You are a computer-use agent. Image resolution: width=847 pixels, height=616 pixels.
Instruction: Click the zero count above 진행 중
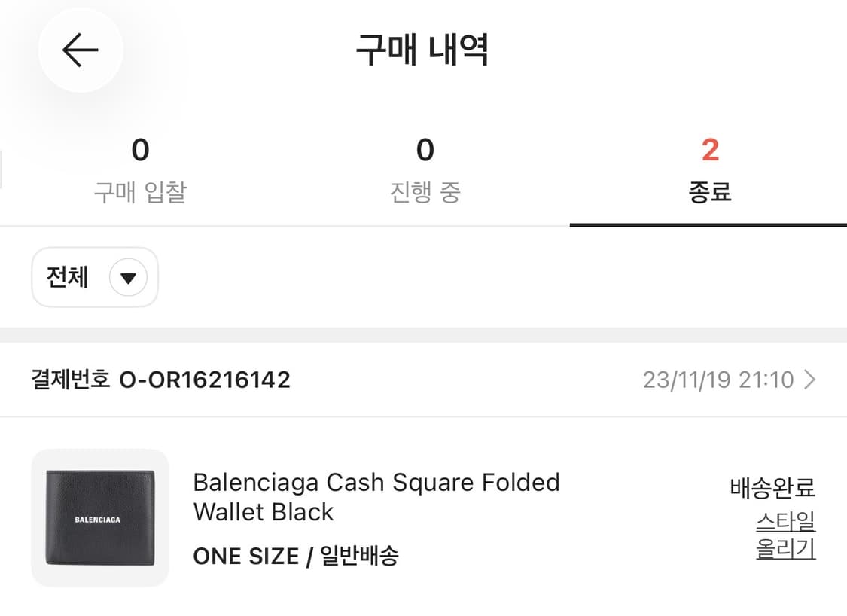pos(424,150)
